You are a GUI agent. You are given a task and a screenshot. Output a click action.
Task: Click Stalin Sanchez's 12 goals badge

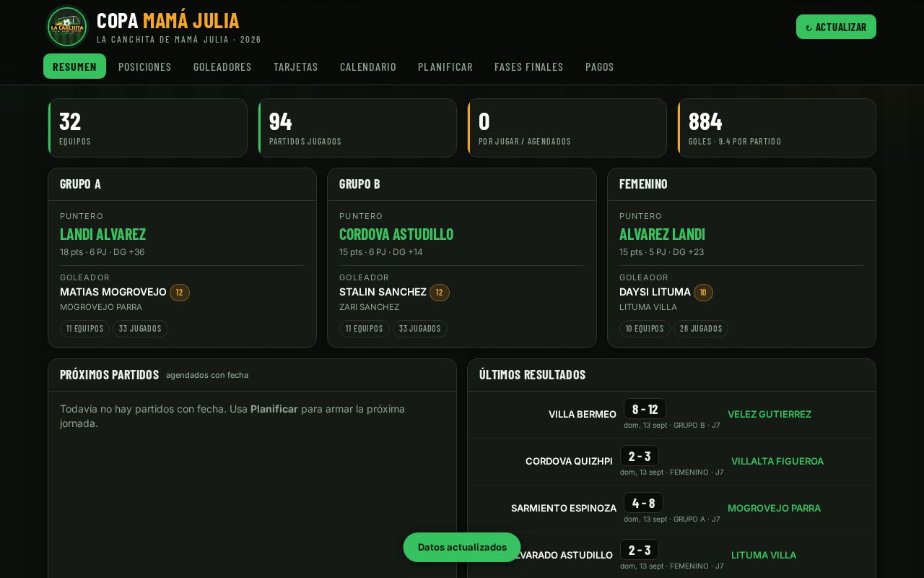(440, 293)
